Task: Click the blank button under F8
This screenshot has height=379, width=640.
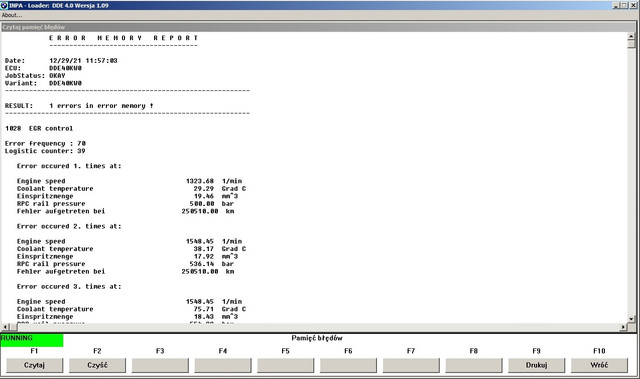Action: pyautogui.click(x=473, y=365)
